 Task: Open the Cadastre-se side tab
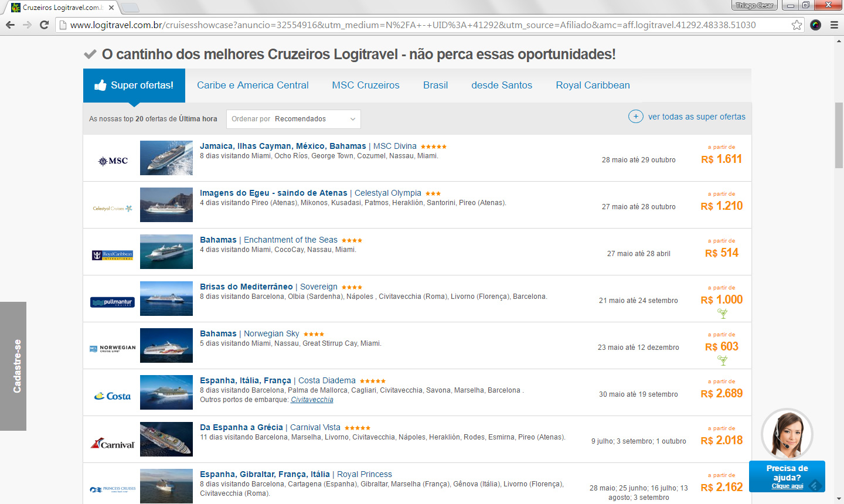click(x=13, y=366)
